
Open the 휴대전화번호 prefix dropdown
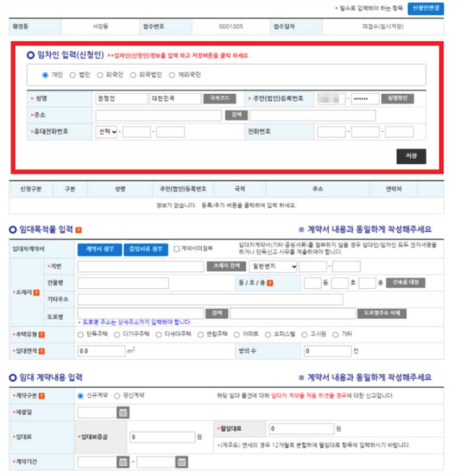point(107,132)
